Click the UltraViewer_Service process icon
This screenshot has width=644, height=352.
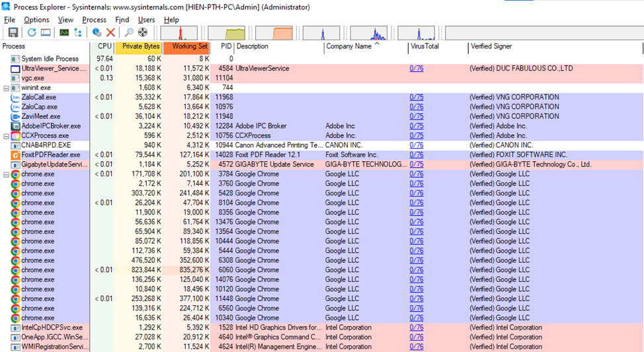pos(15,69)
